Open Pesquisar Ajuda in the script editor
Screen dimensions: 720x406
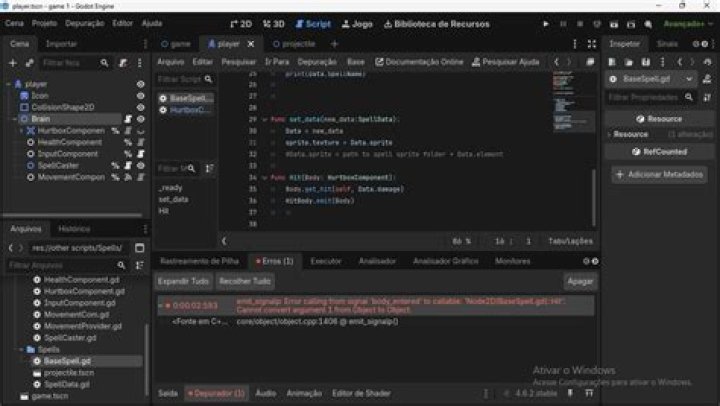(505, 62)
